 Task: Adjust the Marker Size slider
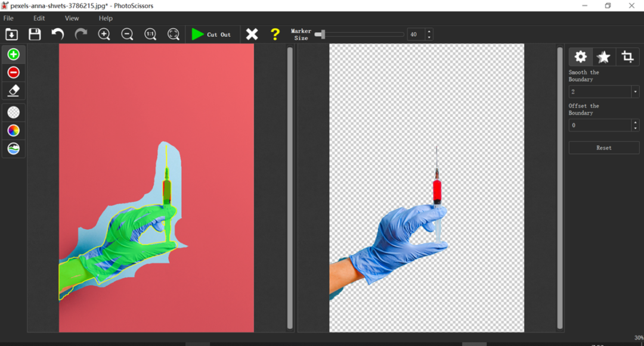pos(360,35)
